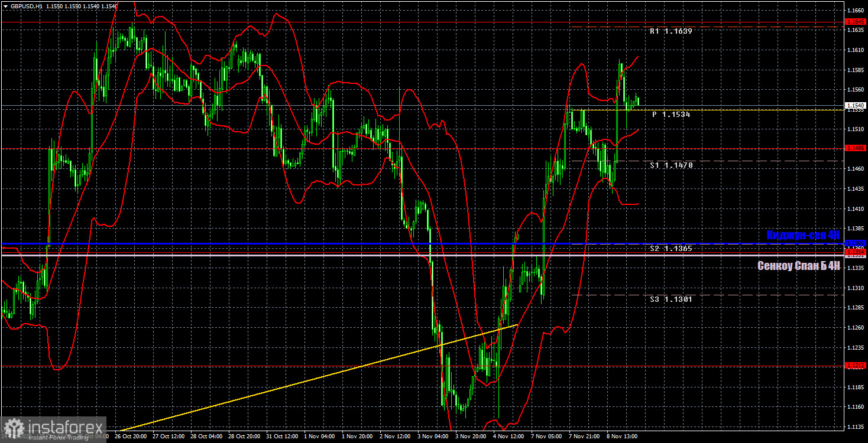Image resolution: width=868 pixels, height=443 pixels.
Task: Click the 1.1410 price scale value
Action: click(x=856, y=209)
